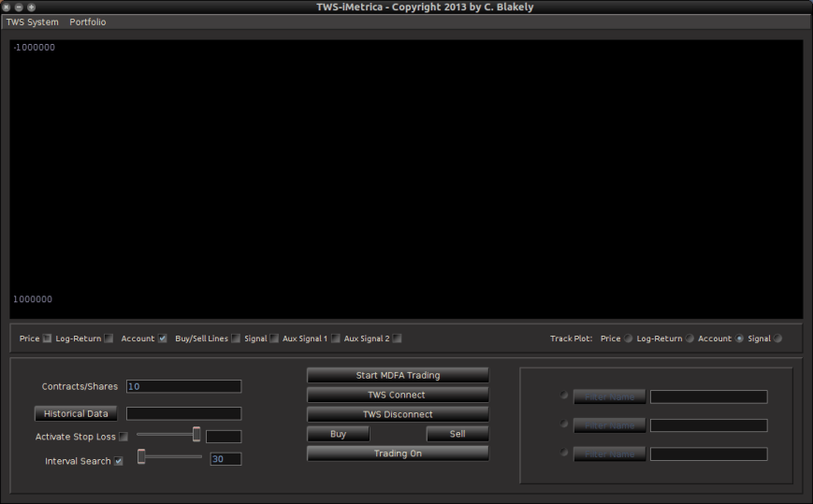
Task: Click the second filter name text field
Action: coord(709,425)
